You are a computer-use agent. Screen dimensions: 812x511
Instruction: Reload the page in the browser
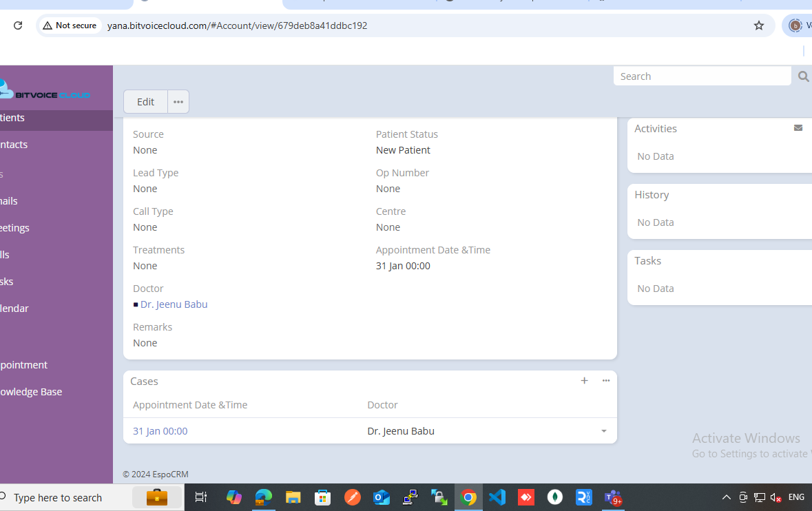18,25
